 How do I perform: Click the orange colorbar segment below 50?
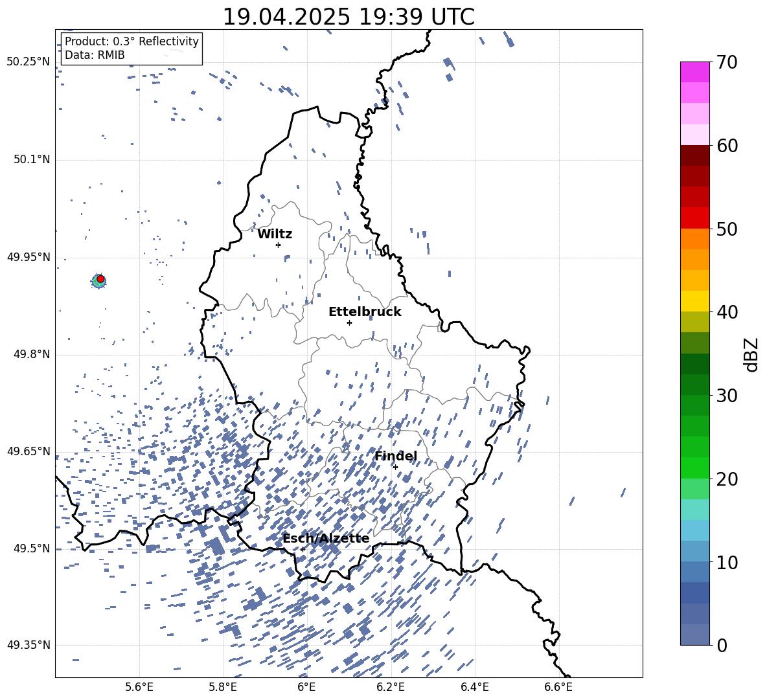pyautogui.click(x=694, y=238)
